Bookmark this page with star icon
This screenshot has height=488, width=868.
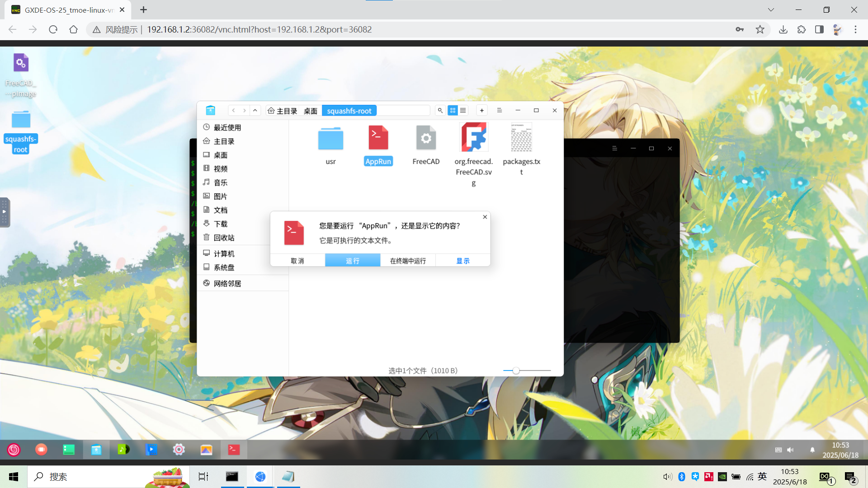pyautogui.click(x=760, y=29)
